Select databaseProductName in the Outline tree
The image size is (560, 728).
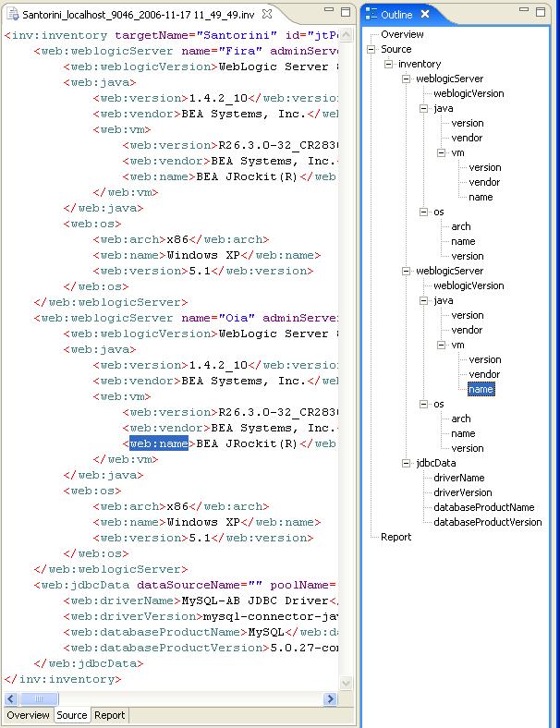coord(484,507)
